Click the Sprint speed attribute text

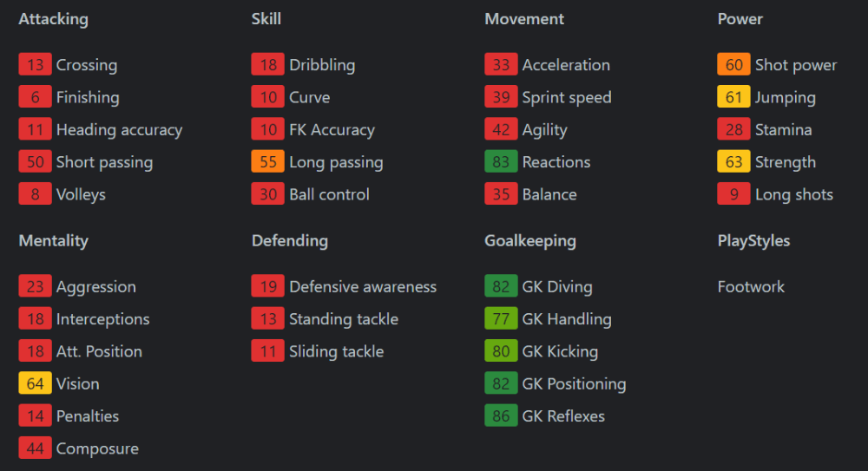click(x=567, y=97)
